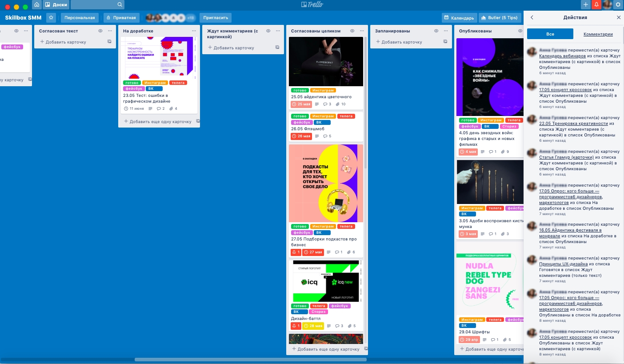Add a card to Запланированы list
Image resolution: width=624 pixels, height=364 pixels.
399,42
